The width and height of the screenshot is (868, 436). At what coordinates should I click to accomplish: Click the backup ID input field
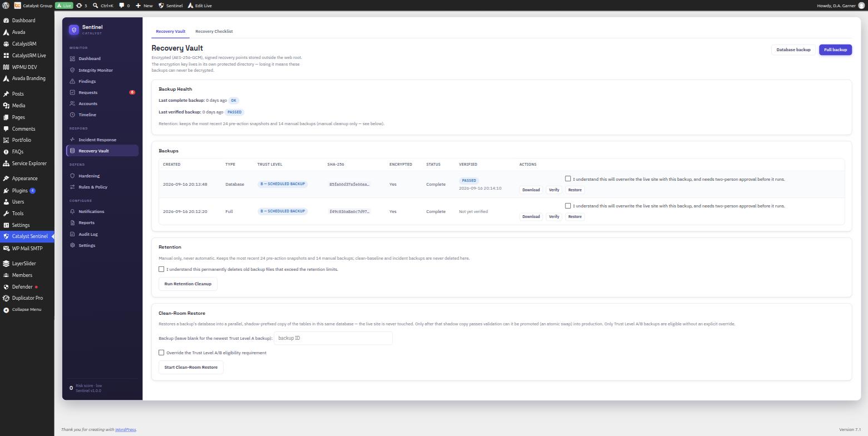pyautogui.click(x=333, y=338)
